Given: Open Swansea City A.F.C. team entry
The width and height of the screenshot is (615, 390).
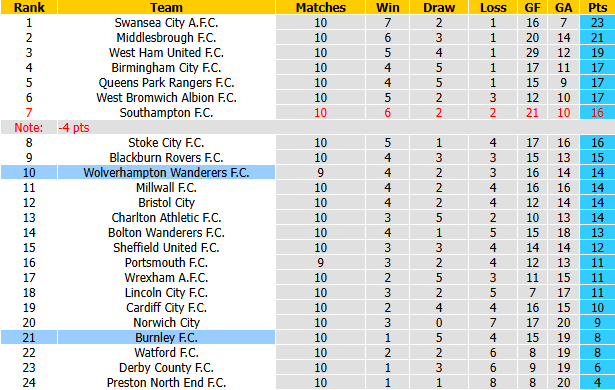Looking at the screenshot, I should [166, 23].
